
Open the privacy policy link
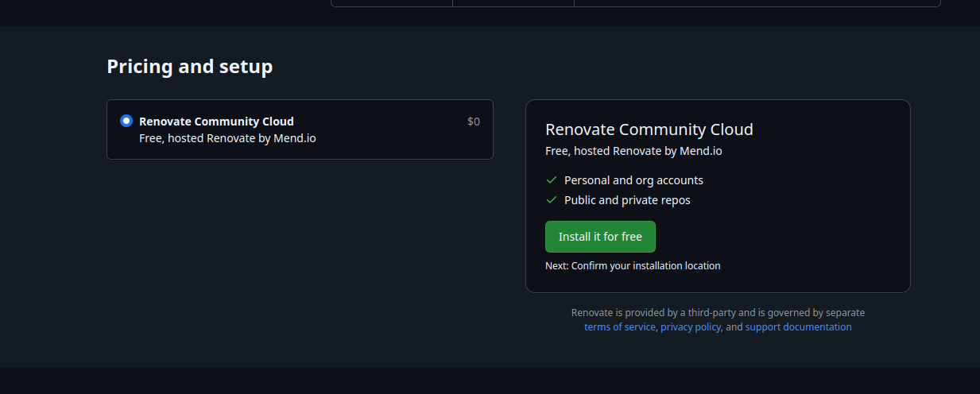pyautogui.click(x=691, y=327)
